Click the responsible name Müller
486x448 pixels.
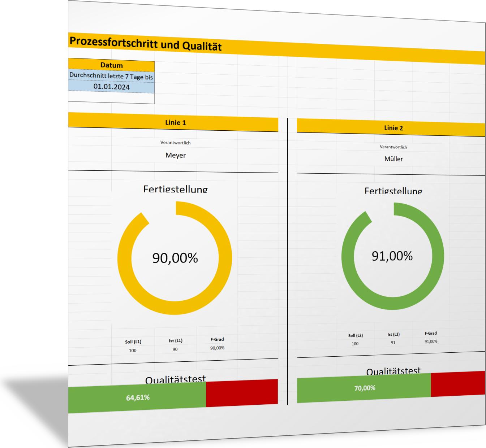pos(393,159)
